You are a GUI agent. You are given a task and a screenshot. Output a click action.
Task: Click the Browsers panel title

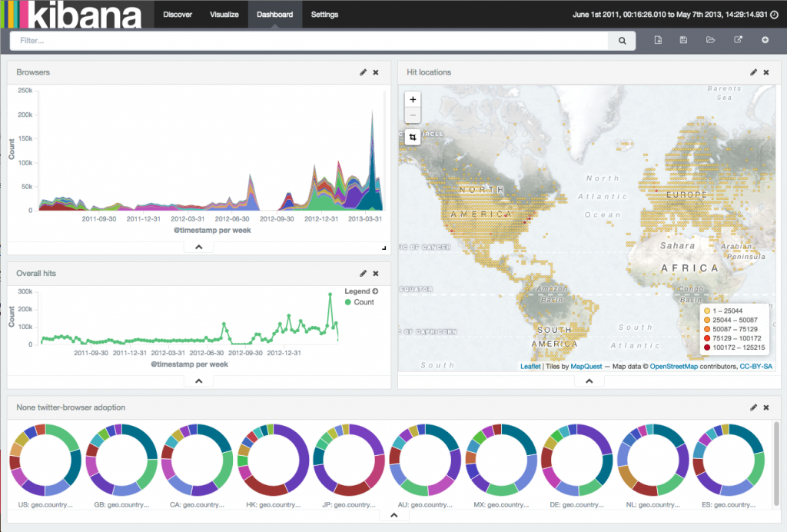(x=33, y=72)
